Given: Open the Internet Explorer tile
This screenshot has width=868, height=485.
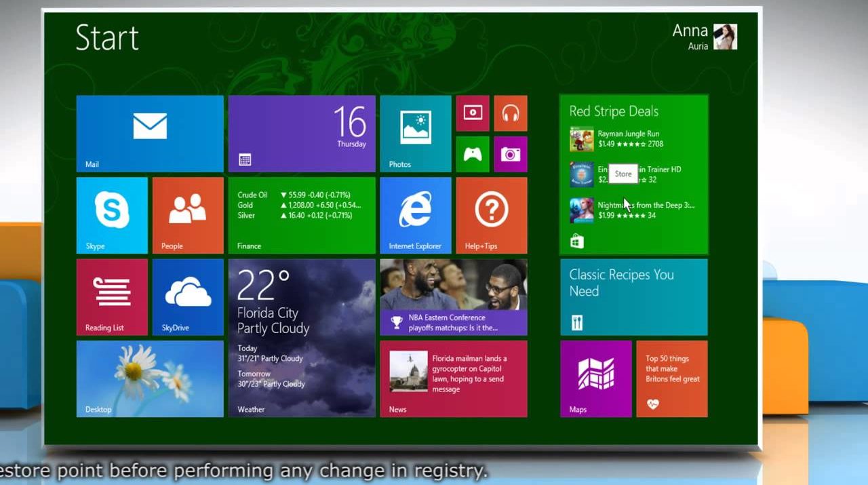Looking at the screenshot, I should coord(415,215).
